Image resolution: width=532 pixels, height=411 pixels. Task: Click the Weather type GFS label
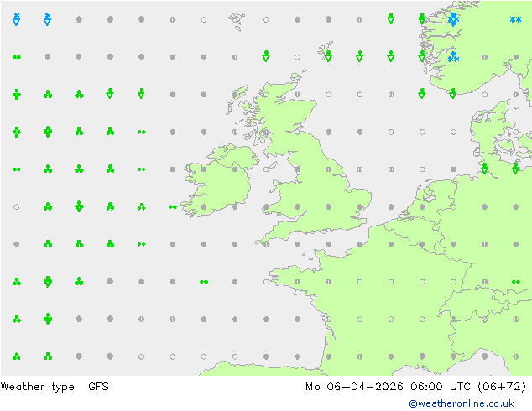[x=55, y=386]
